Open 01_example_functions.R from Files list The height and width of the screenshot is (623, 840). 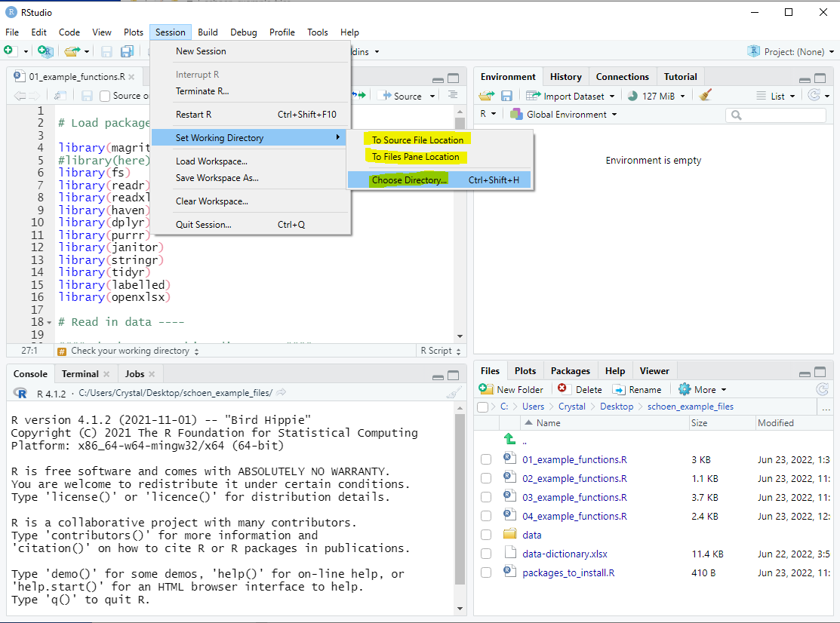(x=574, y=459)
